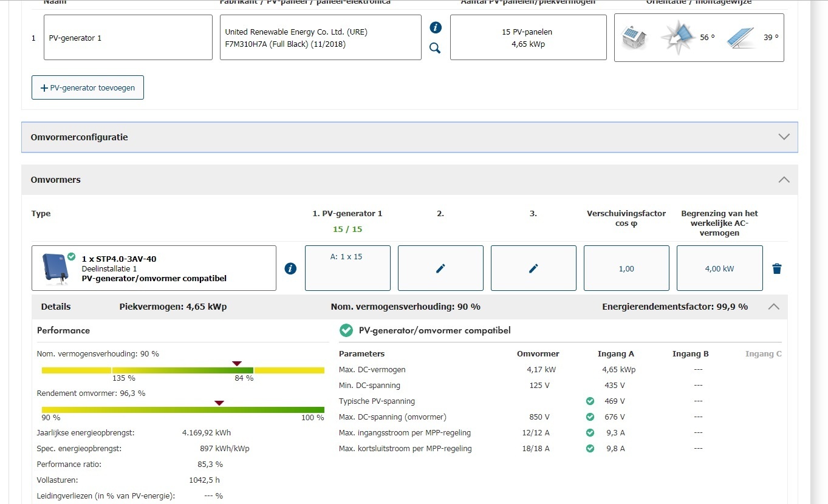Click the info icon beside STP4.0-3AV-40 inverter
The image size is (828, 504).
290,268
